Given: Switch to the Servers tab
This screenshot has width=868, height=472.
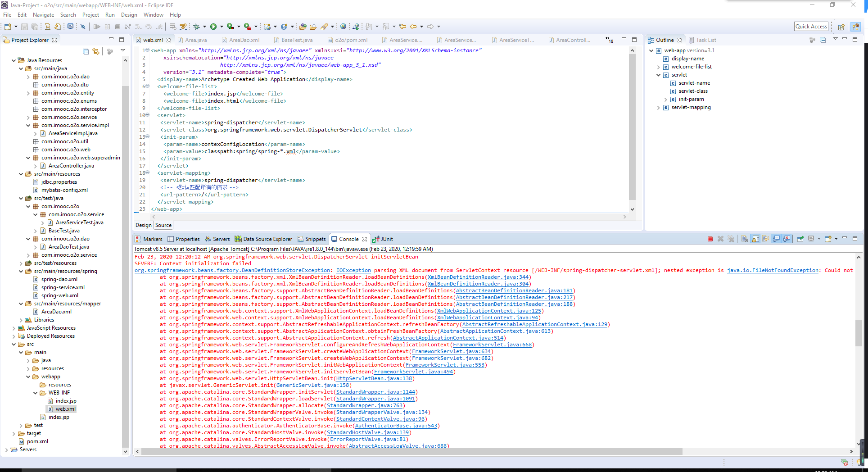Looking at the screenshot, I should click(x=217, y=239).
